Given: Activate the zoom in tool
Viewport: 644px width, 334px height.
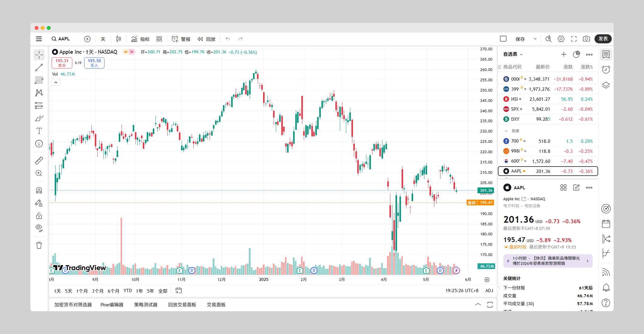Looking at the screenshot, I should pyautogui.click(x=39, y=173).
